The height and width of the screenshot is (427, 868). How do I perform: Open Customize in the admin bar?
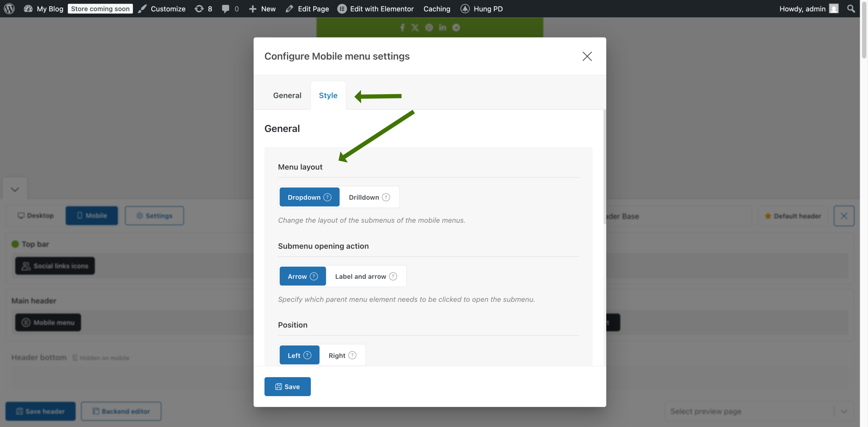pyautogui.click(x=162, y=9)
